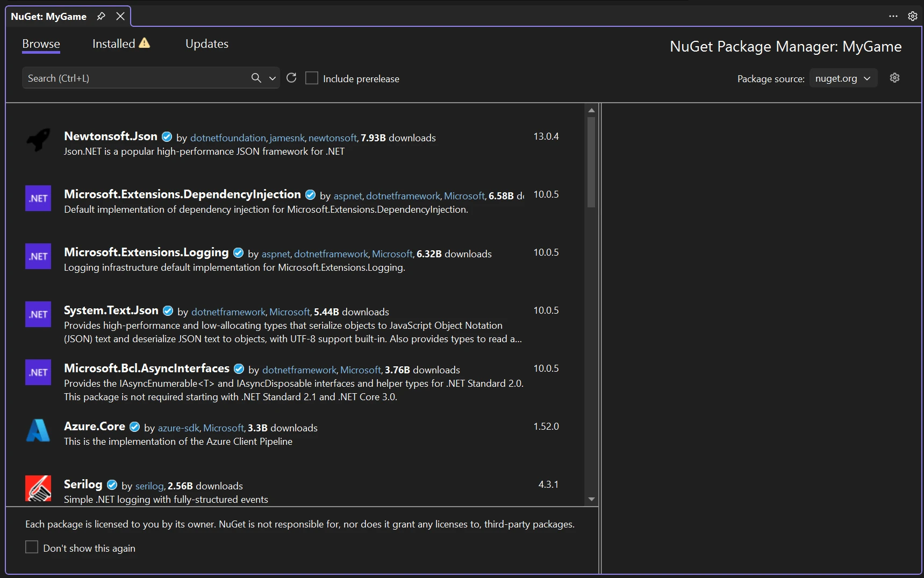
Task: Click the search magnifier icon
Action: 256,78
